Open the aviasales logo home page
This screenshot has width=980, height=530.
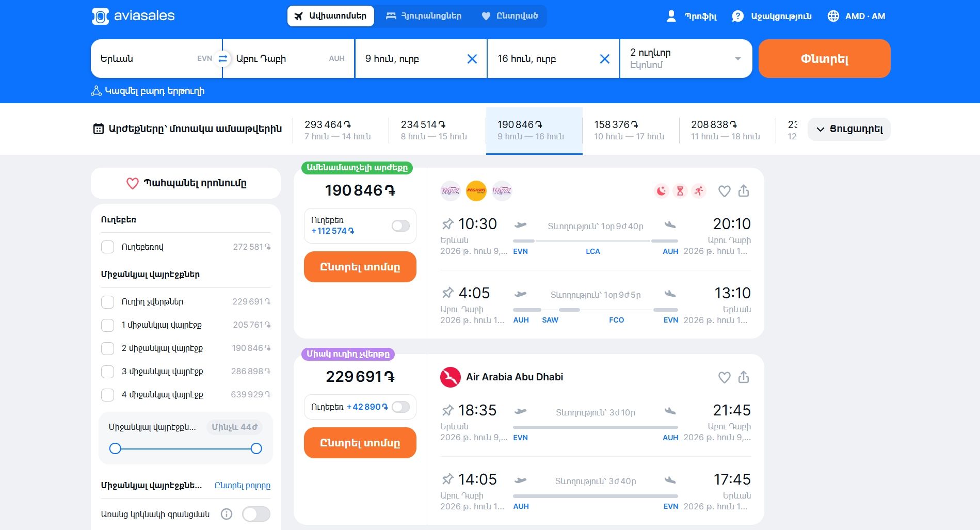point(133,16)
